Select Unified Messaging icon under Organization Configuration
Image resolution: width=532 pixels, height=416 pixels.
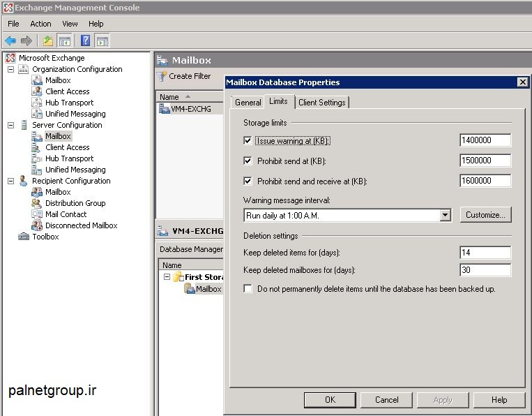[x=37, y=114]
